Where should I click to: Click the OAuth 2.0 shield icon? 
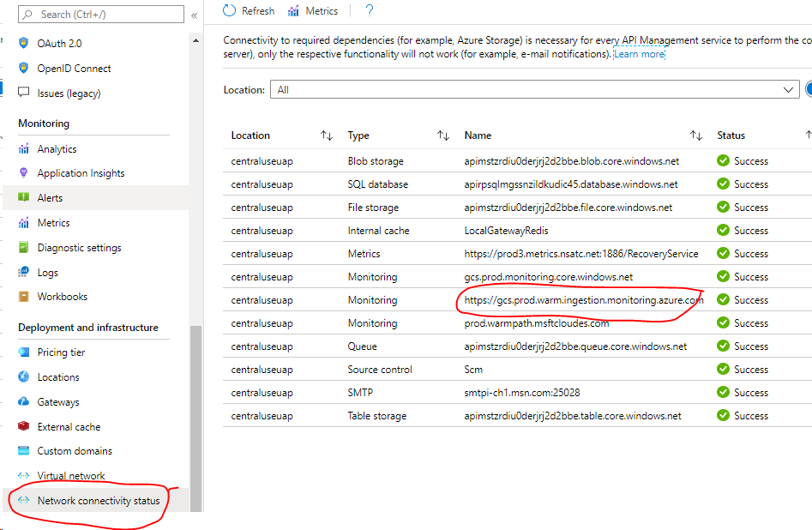pos(23,43)
